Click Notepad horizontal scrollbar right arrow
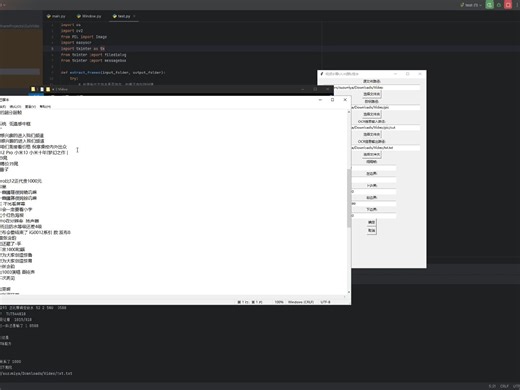The width and height of the screenshot is (520, 390). [344, 296]
